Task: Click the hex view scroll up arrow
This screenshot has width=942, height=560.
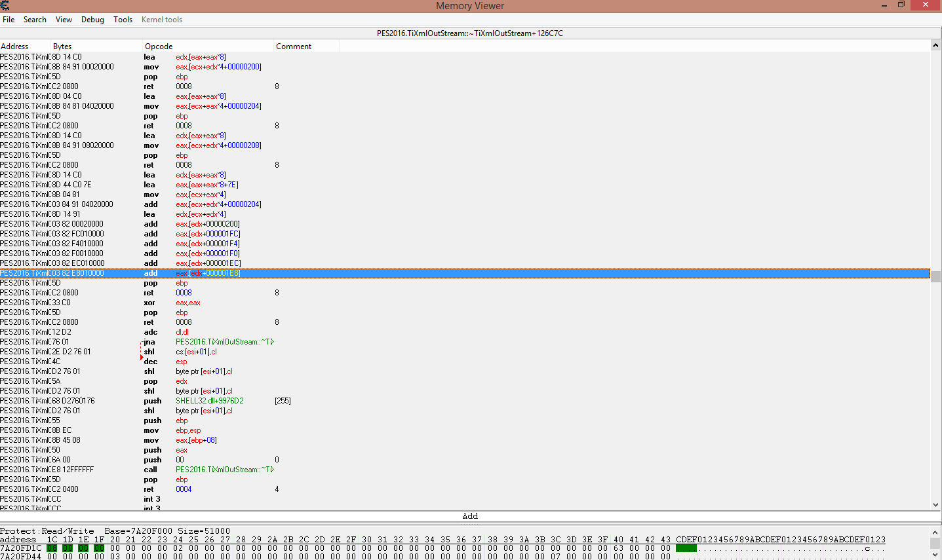Action: coord(935,531)
